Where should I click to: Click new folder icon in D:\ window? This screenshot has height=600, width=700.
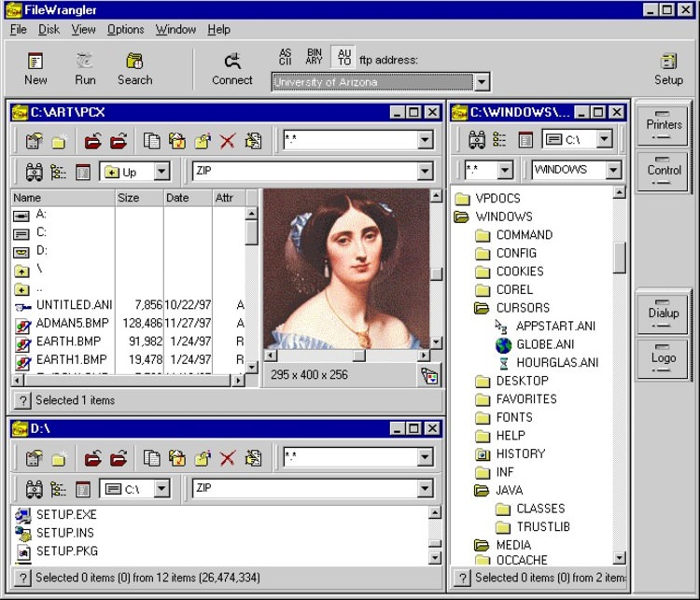[59, 458]
